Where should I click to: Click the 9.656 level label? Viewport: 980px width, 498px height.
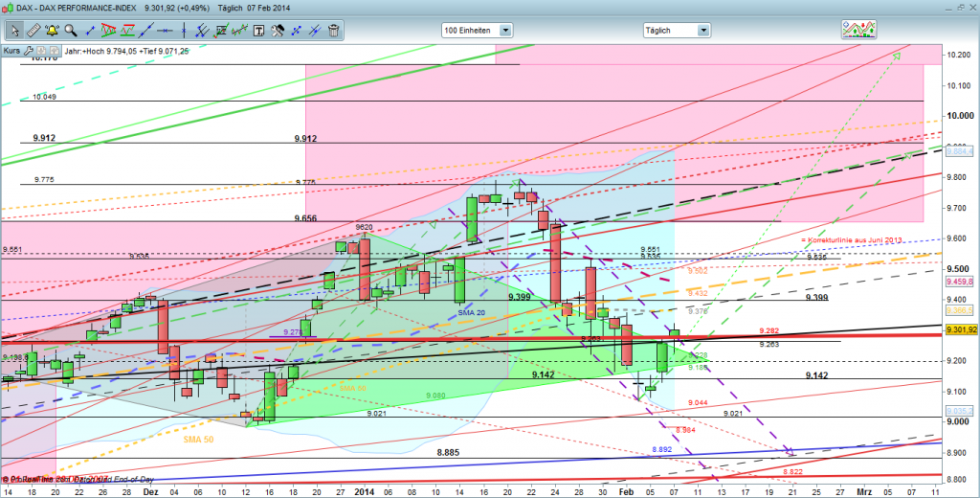(x=306, y=218)
